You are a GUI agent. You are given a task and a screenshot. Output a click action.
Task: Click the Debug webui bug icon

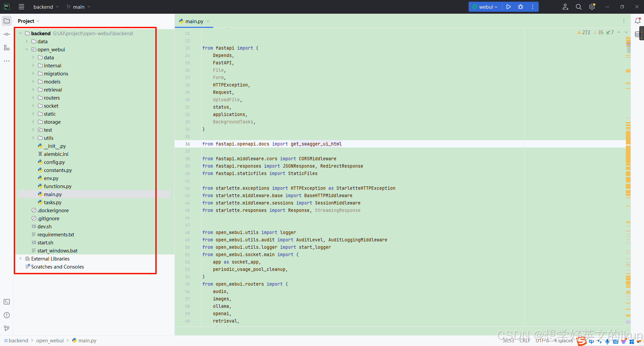[521, 7]
